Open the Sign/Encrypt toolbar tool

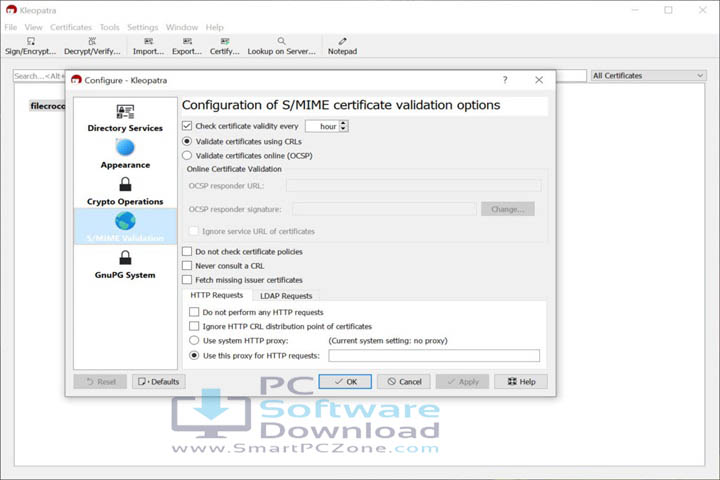(30, 46)
